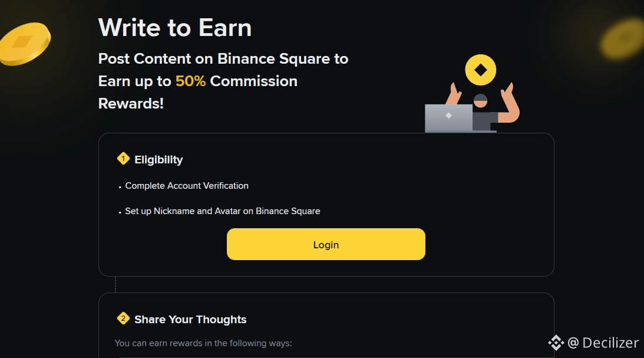Click the person figure in the illustration
The height and width of the screenshot is (358, 644).
[482, 111]
